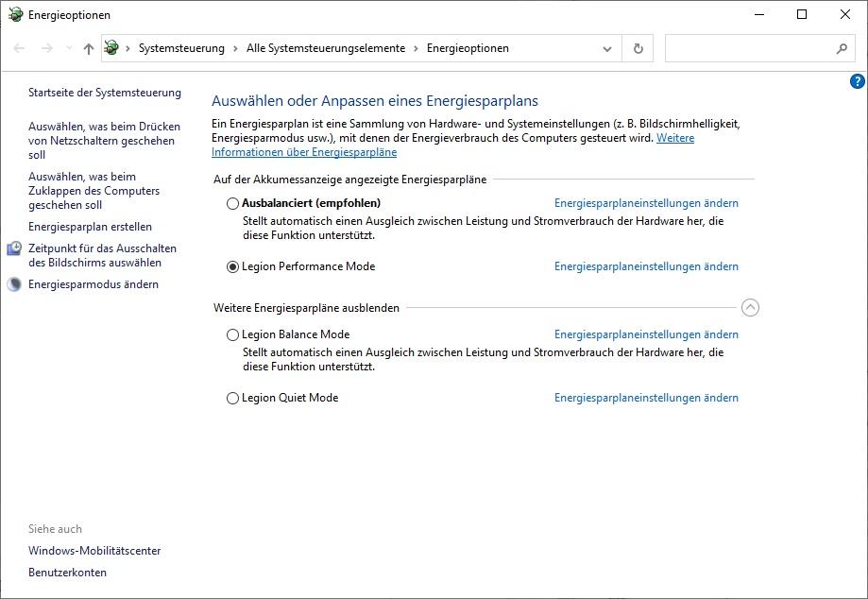This screenshot has height=599, width=868.
Task: Open Benutzerkonten link
Action: pyautogui.click(x=68, y=572)
